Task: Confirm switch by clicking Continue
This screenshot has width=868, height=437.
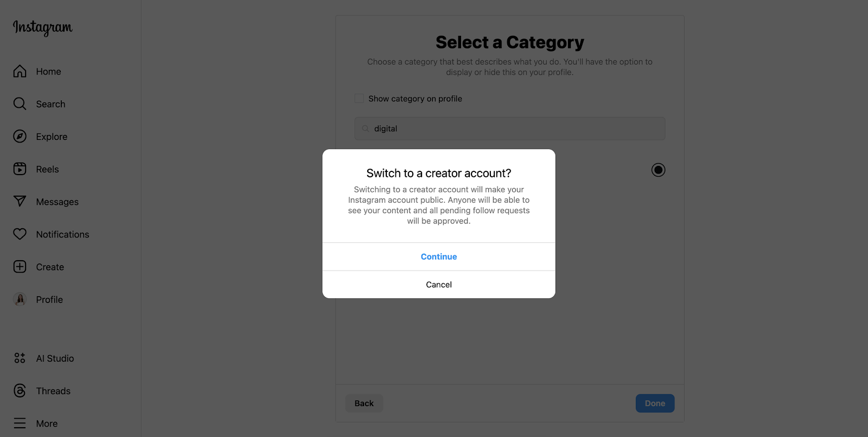Action: coord(439,257)
